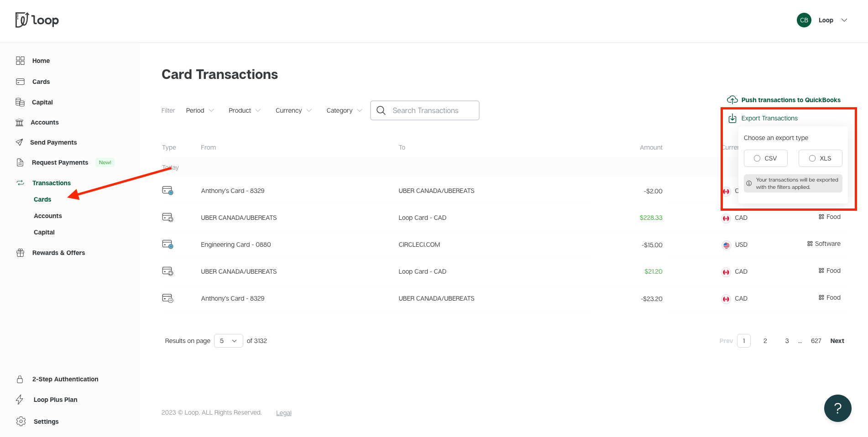Click the Send Payments paper-plane icon
The image size is (868, 437).
coord(20,142)
